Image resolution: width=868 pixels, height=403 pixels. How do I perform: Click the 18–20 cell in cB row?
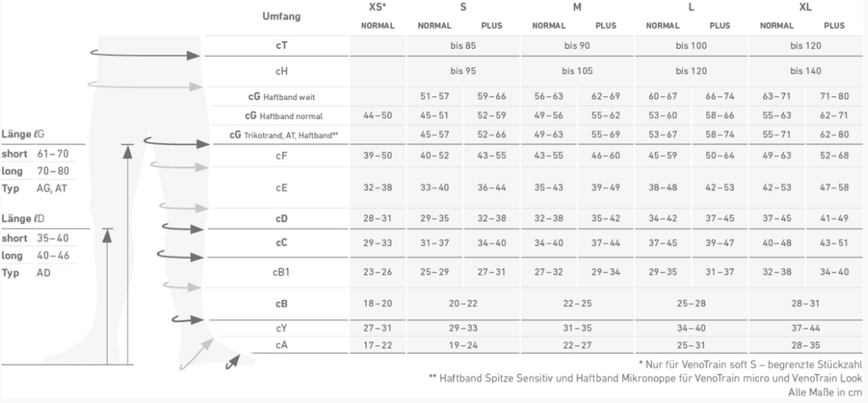pos(377,303)
